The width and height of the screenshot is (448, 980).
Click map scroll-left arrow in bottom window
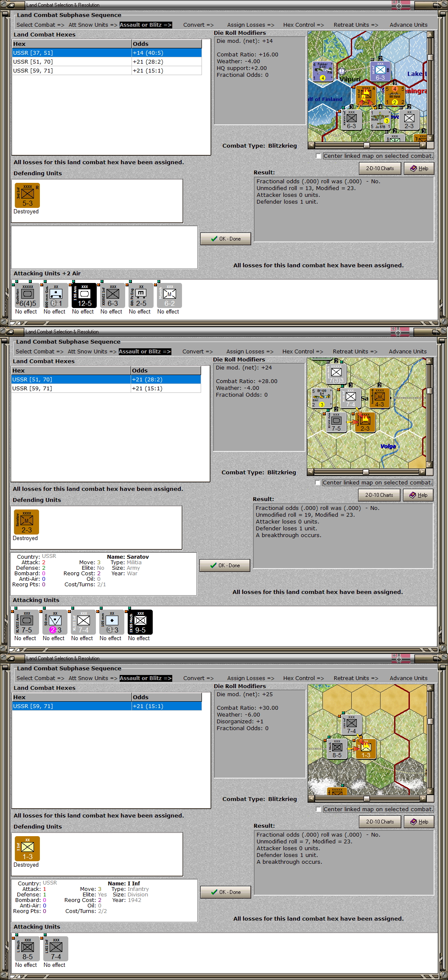311,798
